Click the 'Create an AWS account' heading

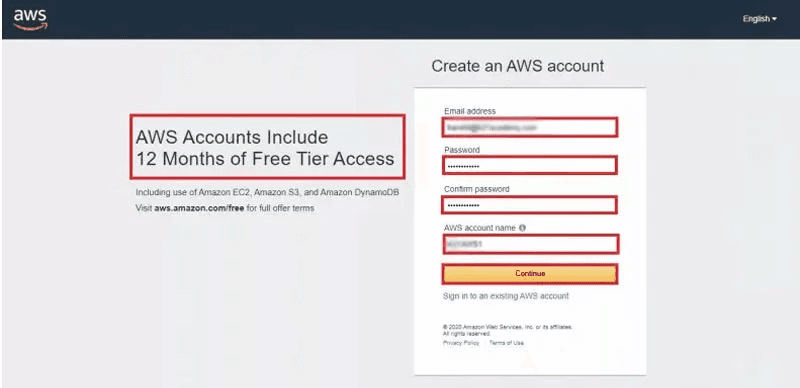[517, 66]
